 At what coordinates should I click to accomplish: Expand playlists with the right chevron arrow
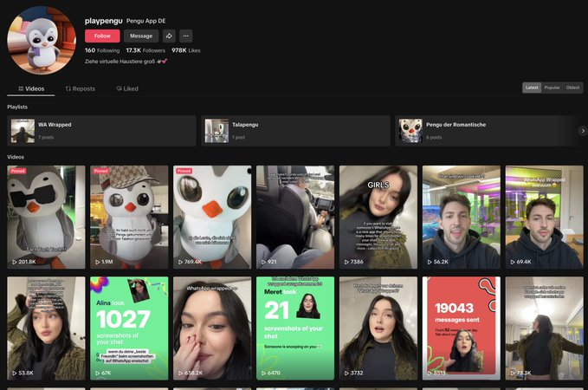[583, 131]
